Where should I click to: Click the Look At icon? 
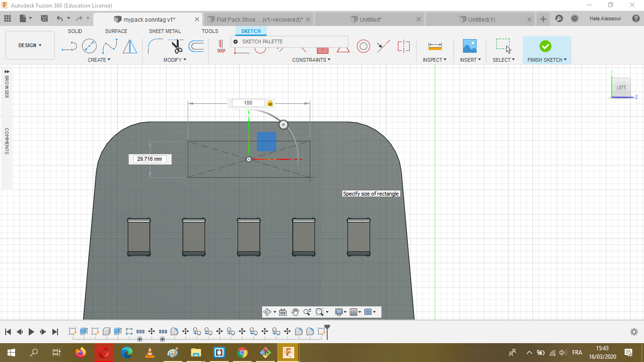[x=283, y=312]
